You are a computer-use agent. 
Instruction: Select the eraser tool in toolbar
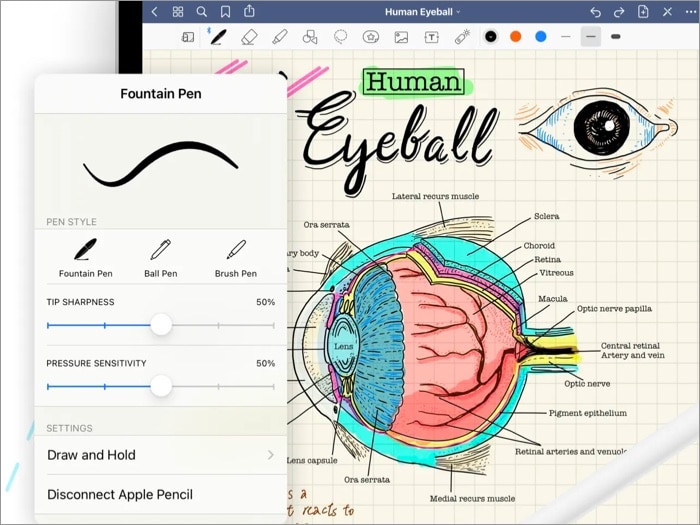[x=249, y=37]
